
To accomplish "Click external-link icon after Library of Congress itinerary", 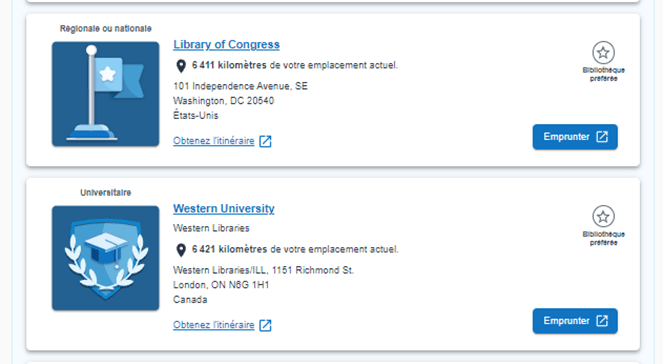I will tap(265, 141).
